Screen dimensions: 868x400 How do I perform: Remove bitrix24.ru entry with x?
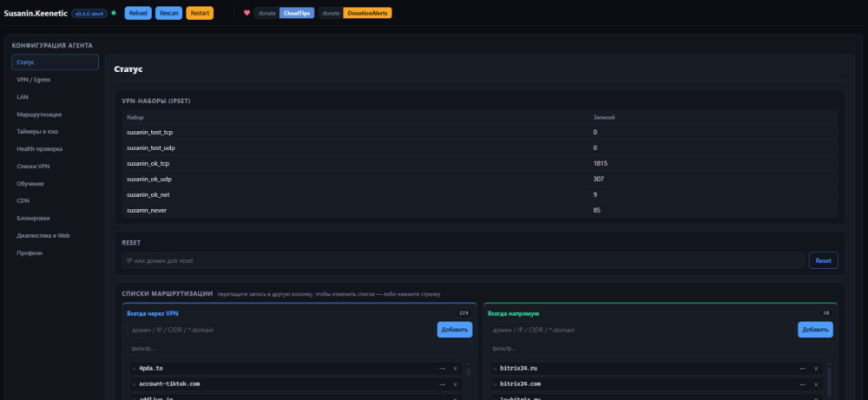click(x=815, y=369)
